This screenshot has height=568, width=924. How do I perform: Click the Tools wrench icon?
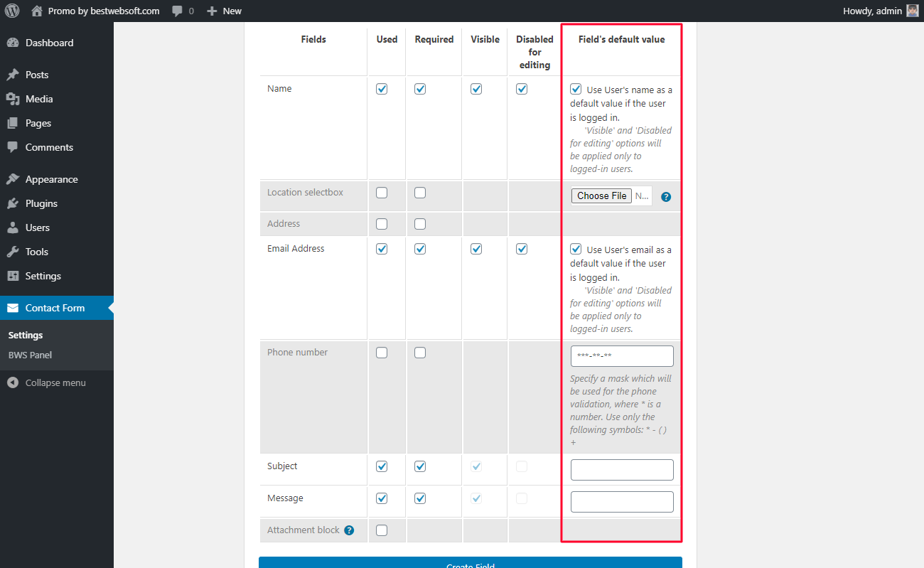[13, 252]
